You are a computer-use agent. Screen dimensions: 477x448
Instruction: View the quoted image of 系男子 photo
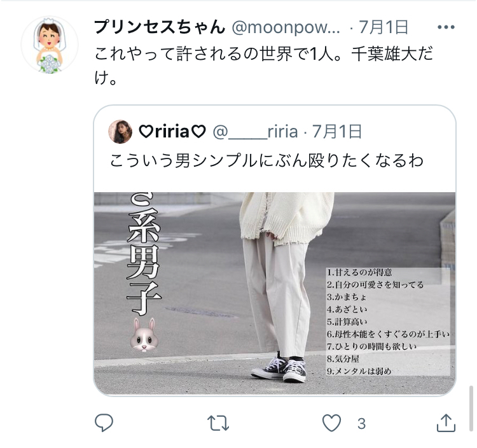(x=275, y=293)
